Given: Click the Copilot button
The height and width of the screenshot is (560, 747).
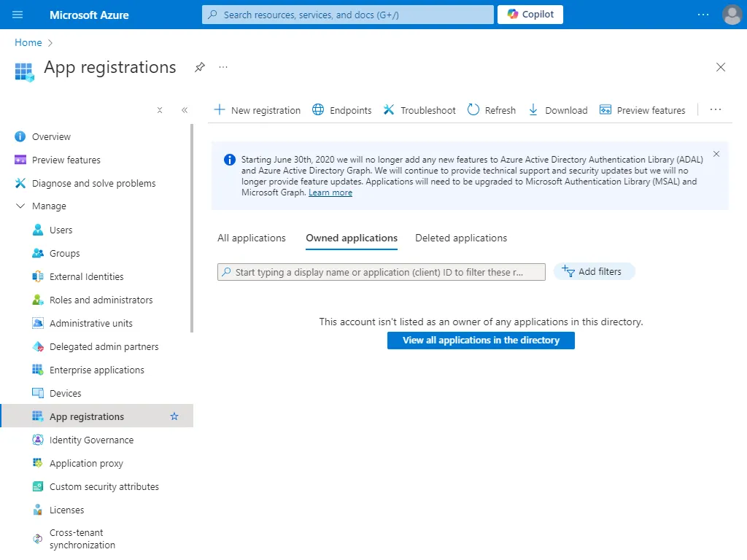Looking at the screenshot, I should click(x=530, y=15).
